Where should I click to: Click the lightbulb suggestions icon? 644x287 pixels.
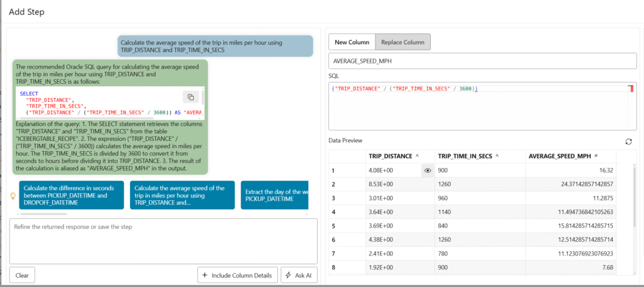click(x=12, y=196)
